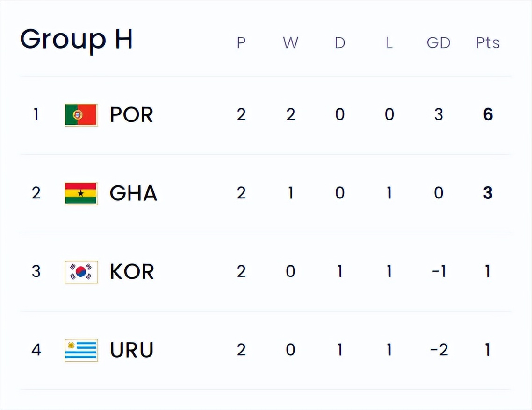The width and height of the screenshot is (532, 410).
Task: Click the L column header
Action: tap(389, 43)
